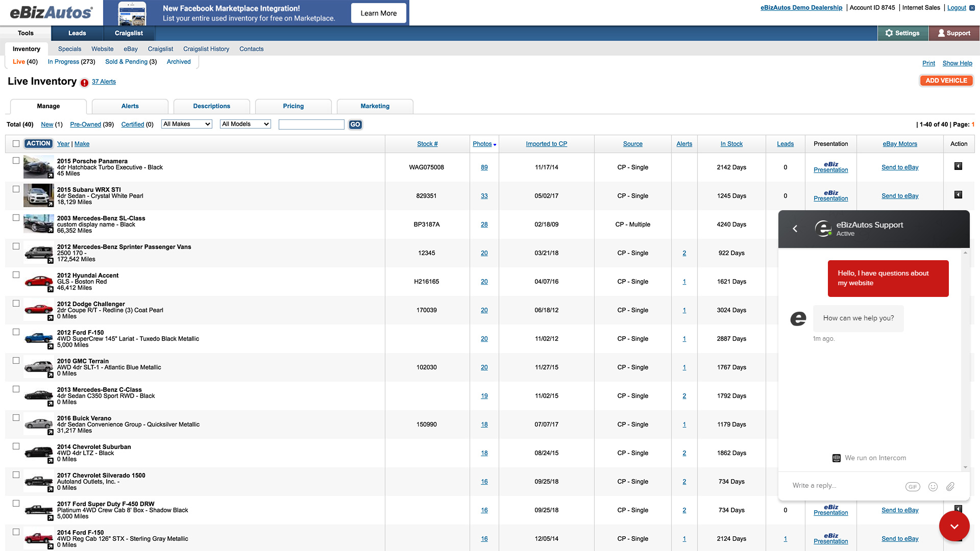Image resolution: width=980 pixels, height=551 pixels.
Task: Open the Leads main menu
Action: [x=77, y=33]
